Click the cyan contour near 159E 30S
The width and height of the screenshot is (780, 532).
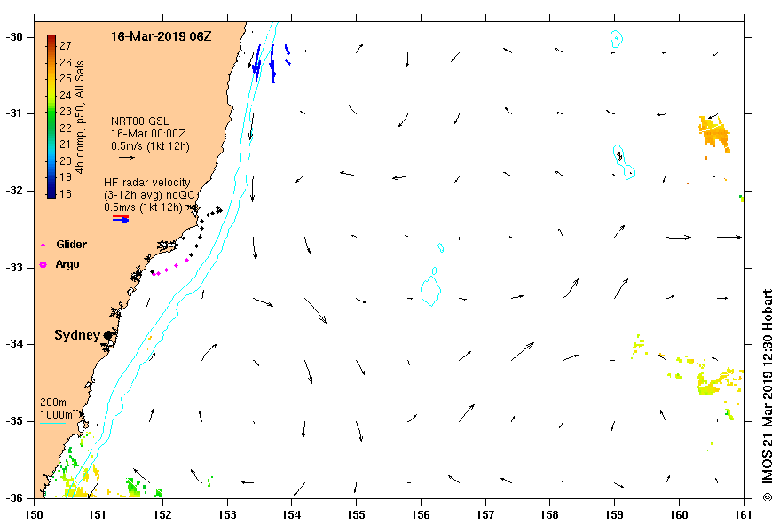617,39
